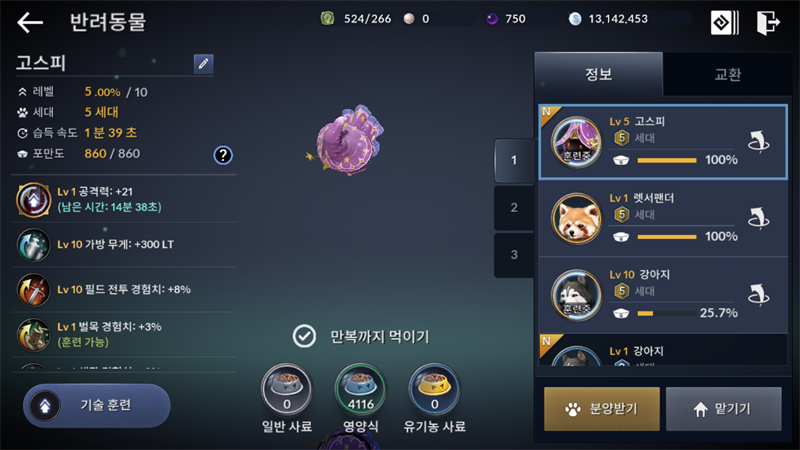800x450 pixels.
Task: Select 유기농 사료 golden feed bowl
Action: (435, 390)
